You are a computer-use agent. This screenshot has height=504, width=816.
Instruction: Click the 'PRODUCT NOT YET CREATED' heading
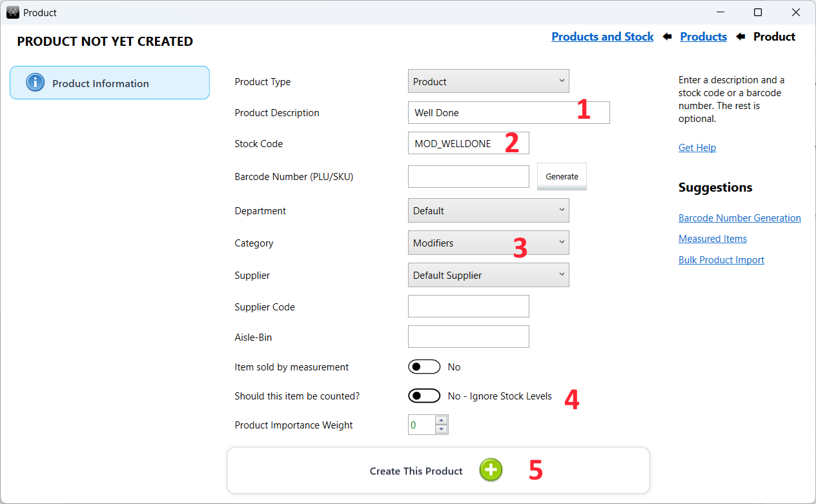pos(105,41)
